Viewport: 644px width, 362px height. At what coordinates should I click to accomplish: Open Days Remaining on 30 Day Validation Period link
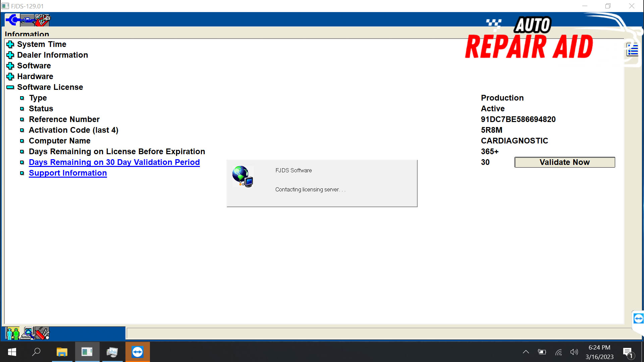114,162
